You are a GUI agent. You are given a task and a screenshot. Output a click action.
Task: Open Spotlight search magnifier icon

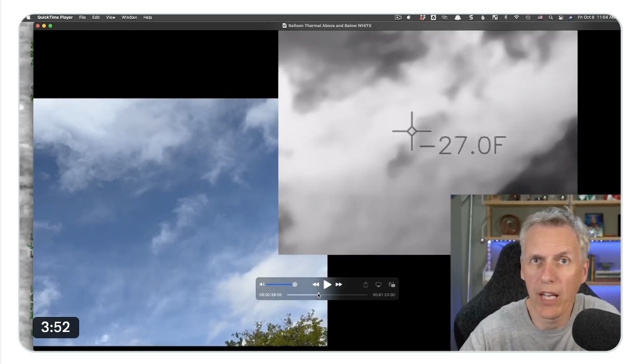coord(551,18)
